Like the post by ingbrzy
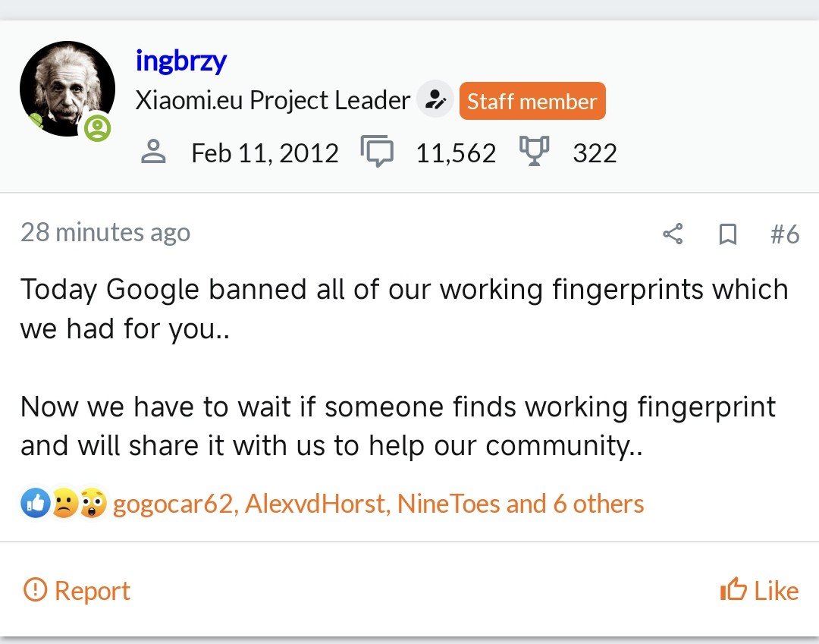 [759, 591]
